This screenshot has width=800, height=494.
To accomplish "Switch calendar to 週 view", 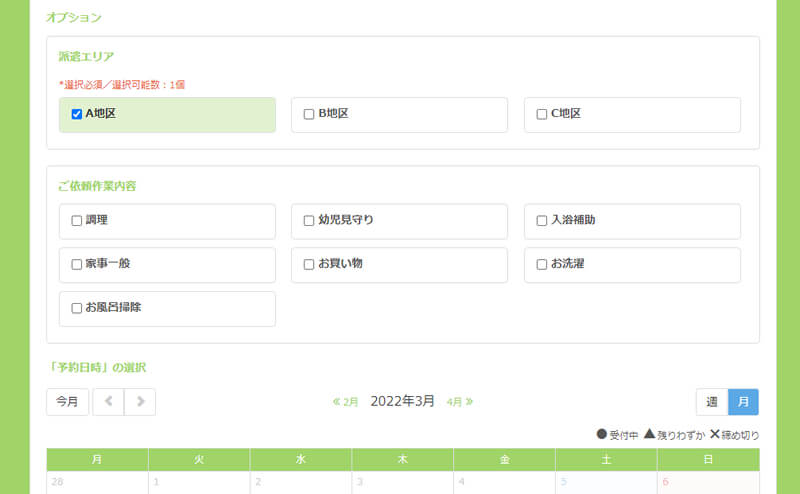I will point(712,402).
